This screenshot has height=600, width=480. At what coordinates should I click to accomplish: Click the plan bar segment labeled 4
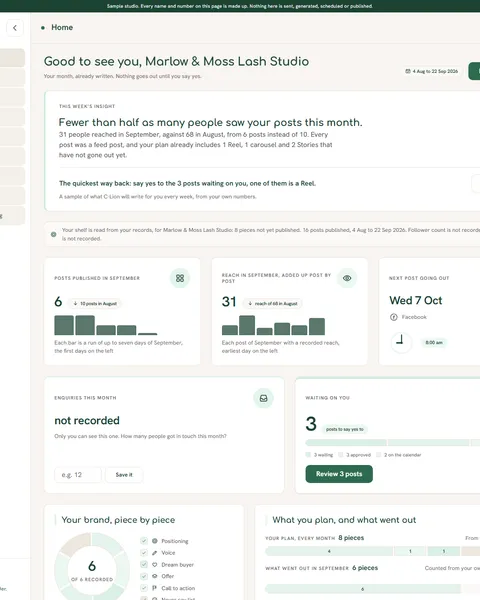[329, 551]
